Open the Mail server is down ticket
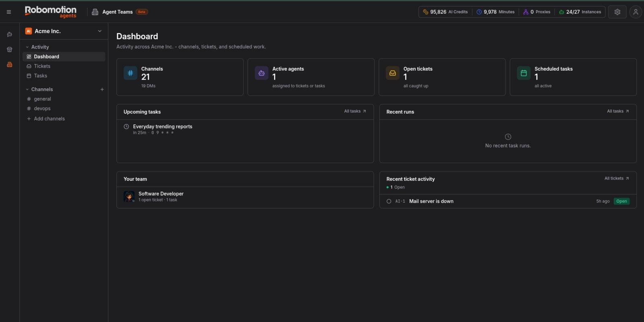The image size is (644, 322). pyautogui.click(x=431, y=201)
